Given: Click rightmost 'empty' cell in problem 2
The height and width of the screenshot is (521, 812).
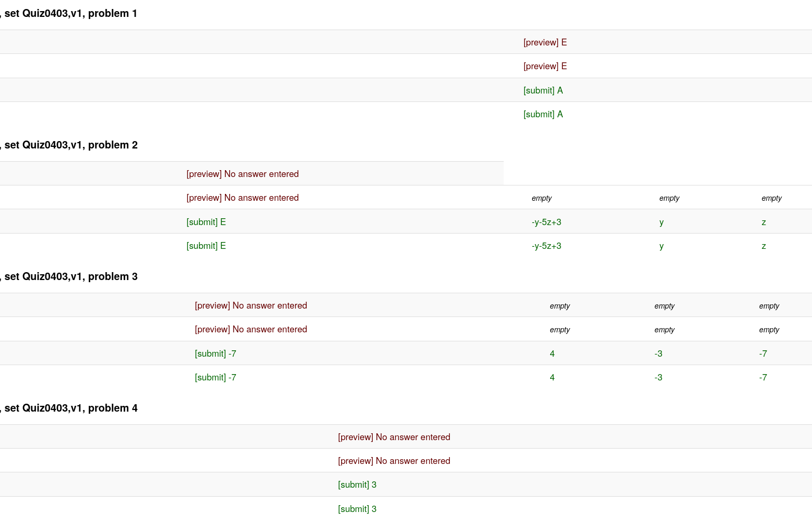Looking at the screenshot, I should point(771,198).
